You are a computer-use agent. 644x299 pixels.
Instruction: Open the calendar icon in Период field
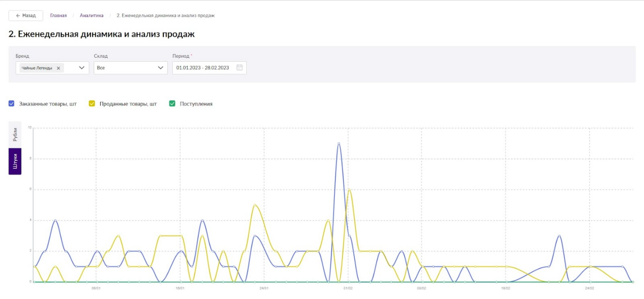tap(239, 68)
